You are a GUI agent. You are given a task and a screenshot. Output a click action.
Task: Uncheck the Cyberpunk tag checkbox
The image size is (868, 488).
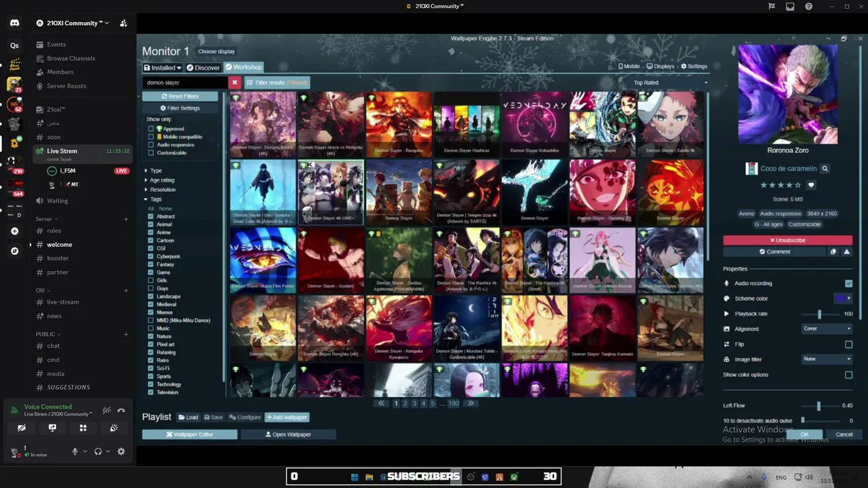(151, 256)
